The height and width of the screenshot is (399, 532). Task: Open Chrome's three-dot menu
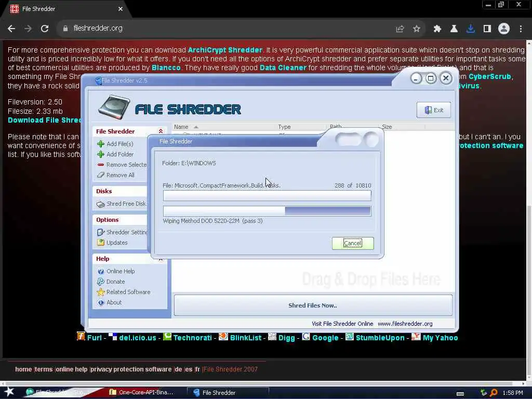pos(521,29)
